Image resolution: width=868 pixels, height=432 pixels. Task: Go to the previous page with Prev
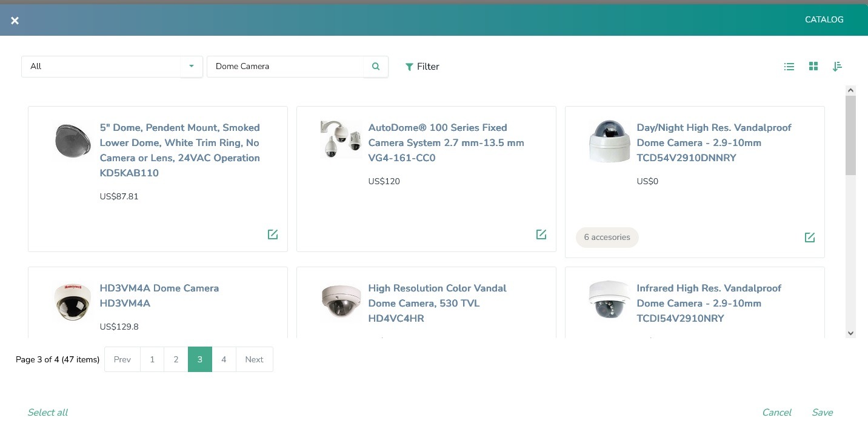coord(122,359)
